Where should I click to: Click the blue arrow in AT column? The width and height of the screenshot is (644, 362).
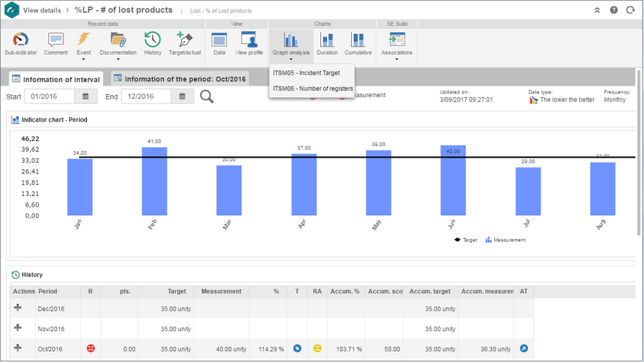tap(524, 348)
